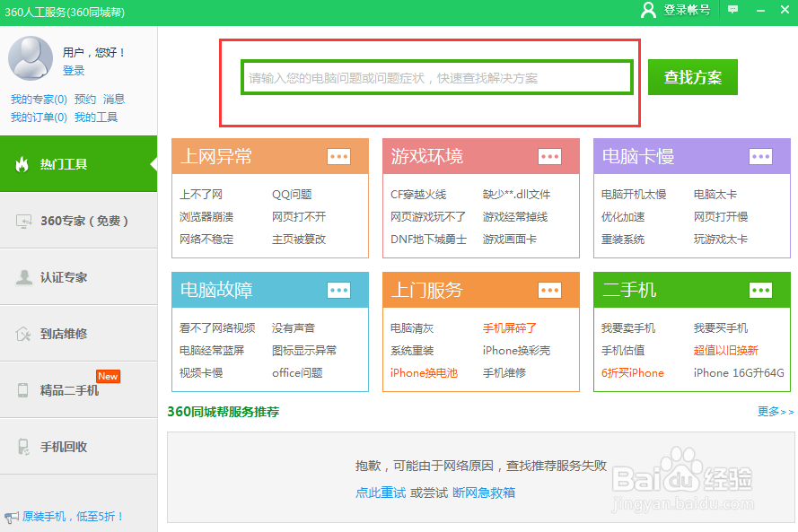Select iPhone换电池 service
Screen dimensions: 798x532
[424, 373]
